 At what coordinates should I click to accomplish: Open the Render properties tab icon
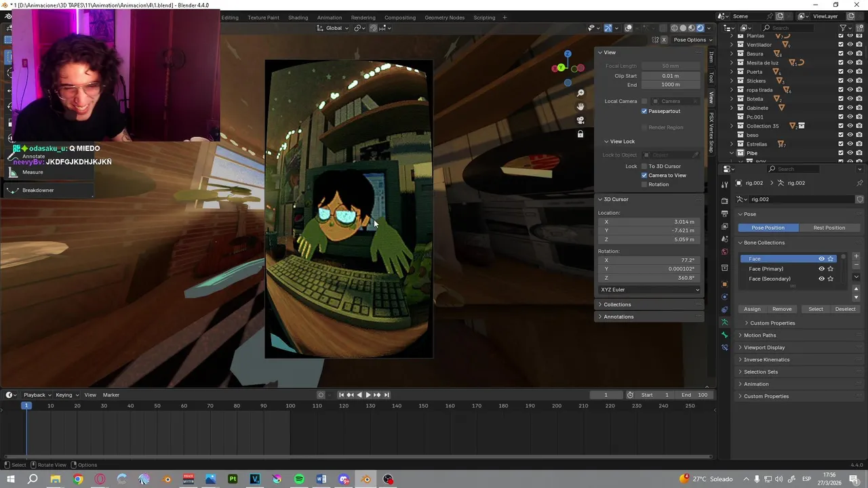(x=724, y=201)
